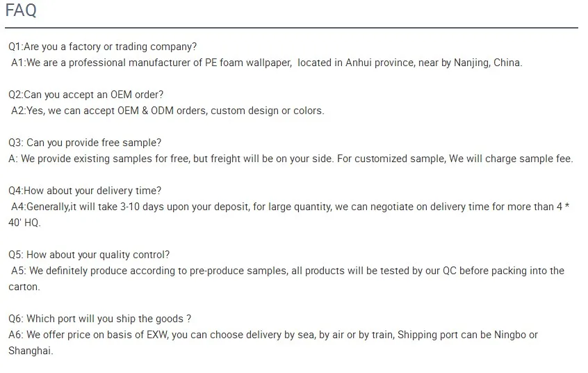This screenshot has height=373, width=588.
Task: Click the A2 answer about custom design or colors
Action: [168, 111]
